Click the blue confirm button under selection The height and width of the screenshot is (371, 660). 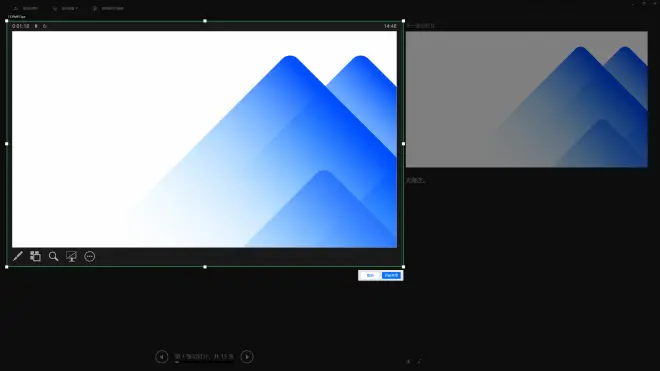pos(391,275)
